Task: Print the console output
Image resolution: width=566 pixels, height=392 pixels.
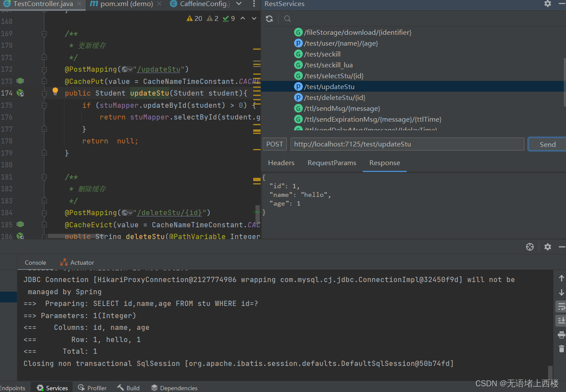Action: pos(561,335)
